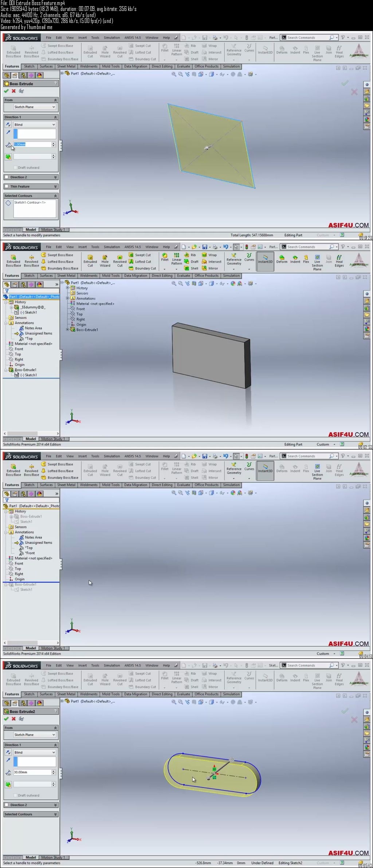The image size is (373, 868).
Task: Click green OK checkmark under plain Boss-Extrude title
Action: pyautogui.click(x=6, y=91)
